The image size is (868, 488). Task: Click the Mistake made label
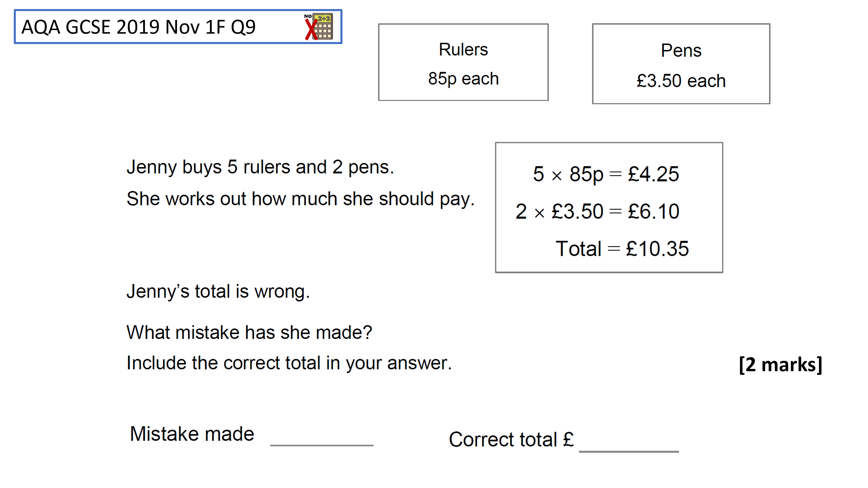click(x=192, y=434)
